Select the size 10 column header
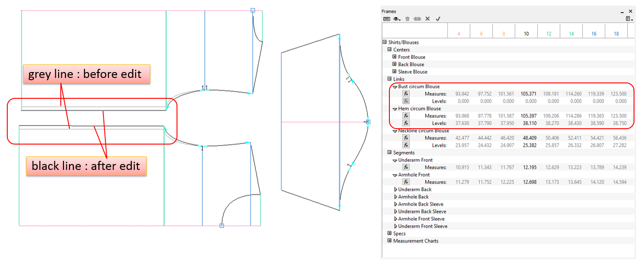This screenshot has height=266, width=644. tap(526, 34)
